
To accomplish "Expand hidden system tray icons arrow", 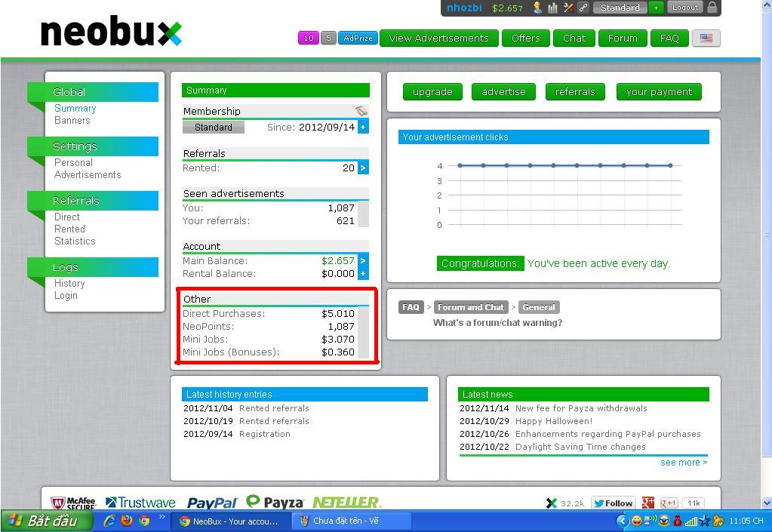I will 622,521.
